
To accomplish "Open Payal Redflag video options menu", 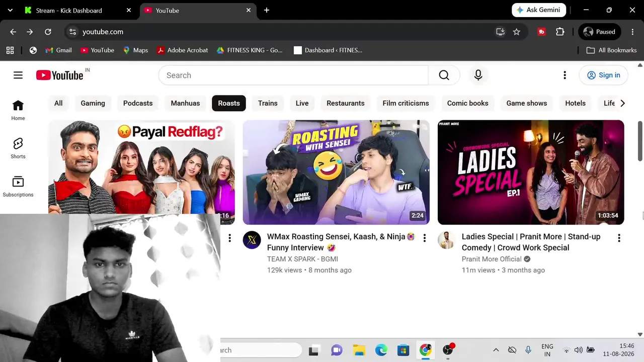I will 229,238.
